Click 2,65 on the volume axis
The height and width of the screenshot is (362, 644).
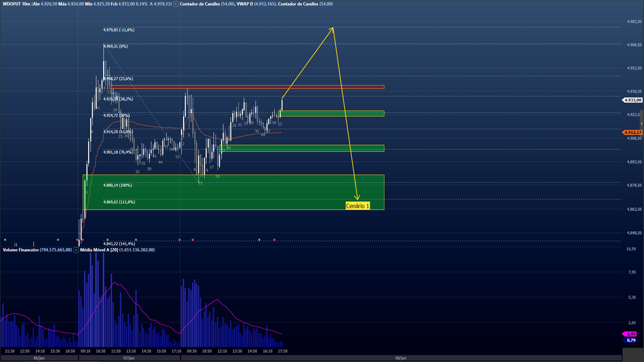(x=632, y=322)
